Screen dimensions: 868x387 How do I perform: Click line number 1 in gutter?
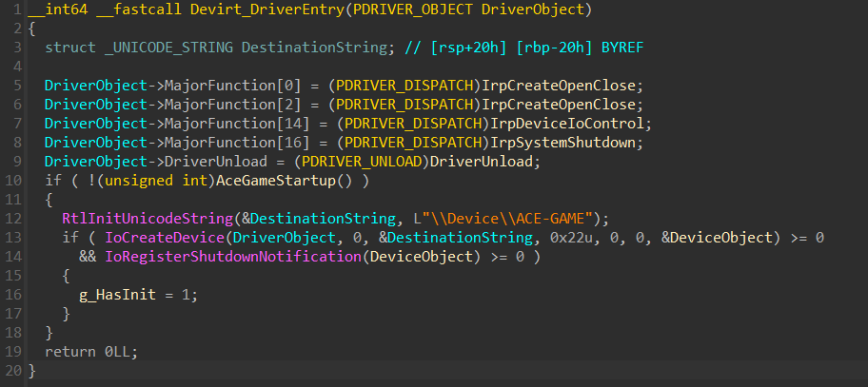click(17, 10)
